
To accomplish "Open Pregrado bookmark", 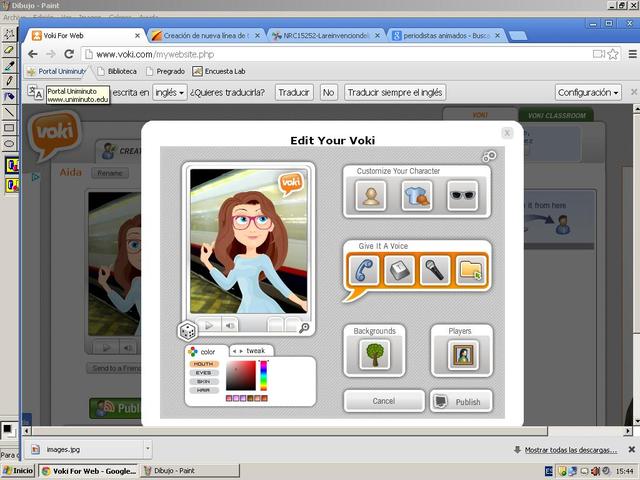I will [x=165, y=71].
